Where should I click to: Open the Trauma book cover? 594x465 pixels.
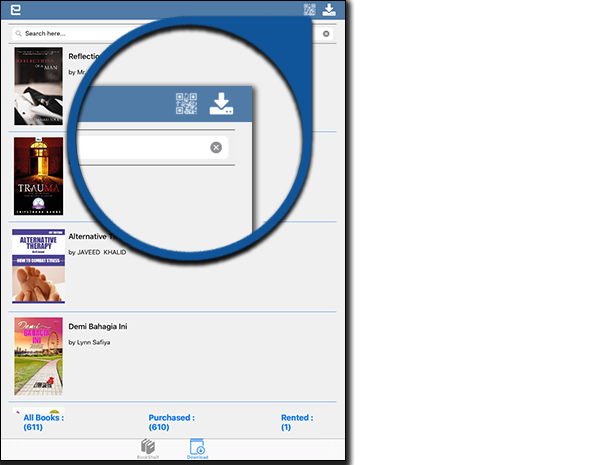tap(38, 176)
